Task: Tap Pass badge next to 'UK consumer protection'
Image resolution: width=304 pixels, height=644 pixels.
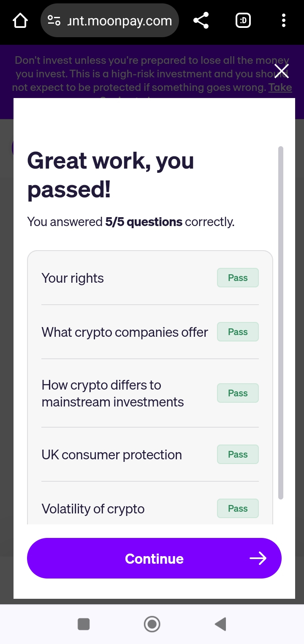Action: [238, 455]
